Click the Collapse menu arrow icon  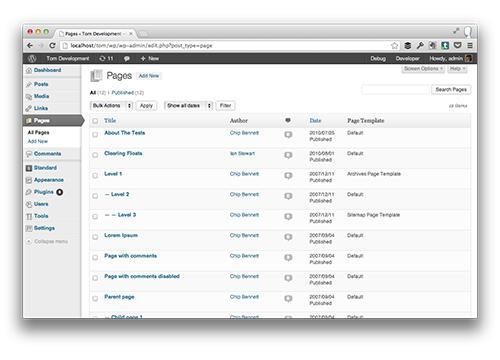click(29, 241)
